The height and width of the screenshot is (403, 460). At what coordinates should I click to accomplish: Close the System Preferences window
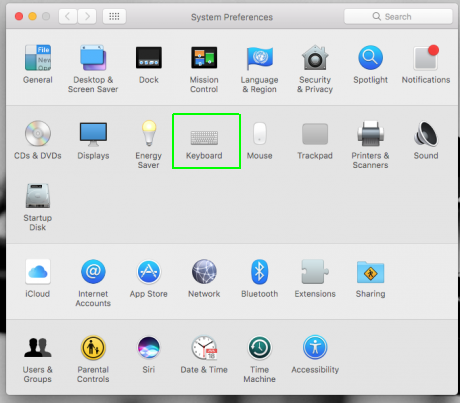pos(19,16)
